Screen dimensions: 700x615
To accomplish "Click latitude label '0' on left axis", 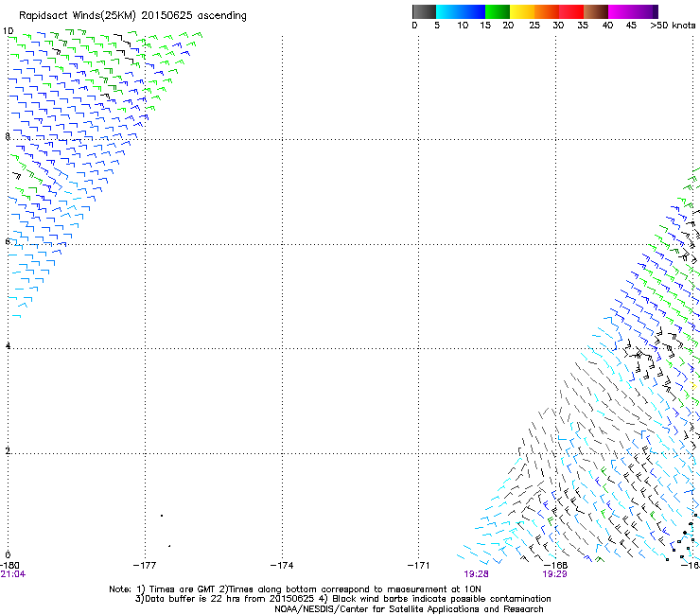I will pyautogui.click(x=8, y=555).
